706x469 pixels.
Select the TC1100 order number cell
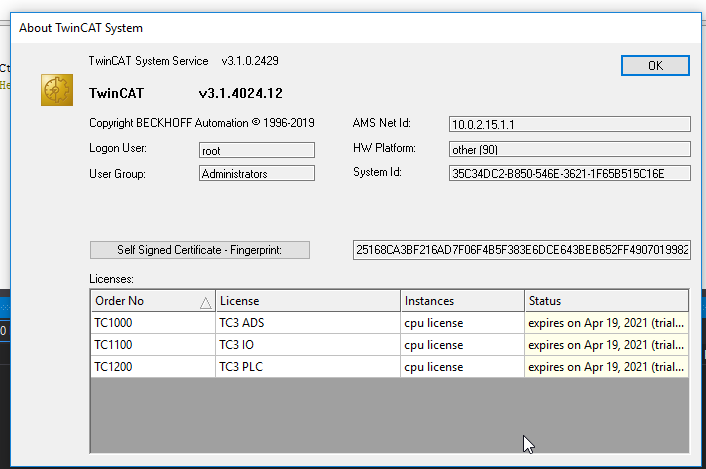click(x=153, y=345)
